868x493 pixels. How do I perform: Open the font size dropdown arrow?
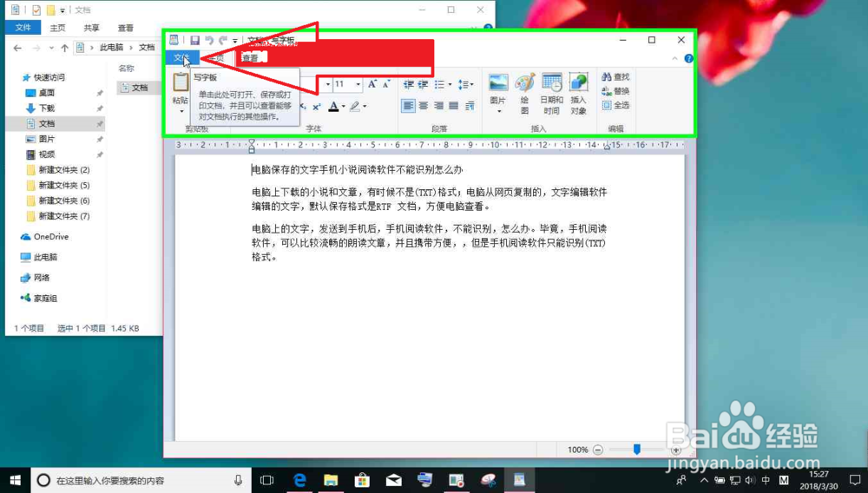pyautogui.click(x=358, y=84)
